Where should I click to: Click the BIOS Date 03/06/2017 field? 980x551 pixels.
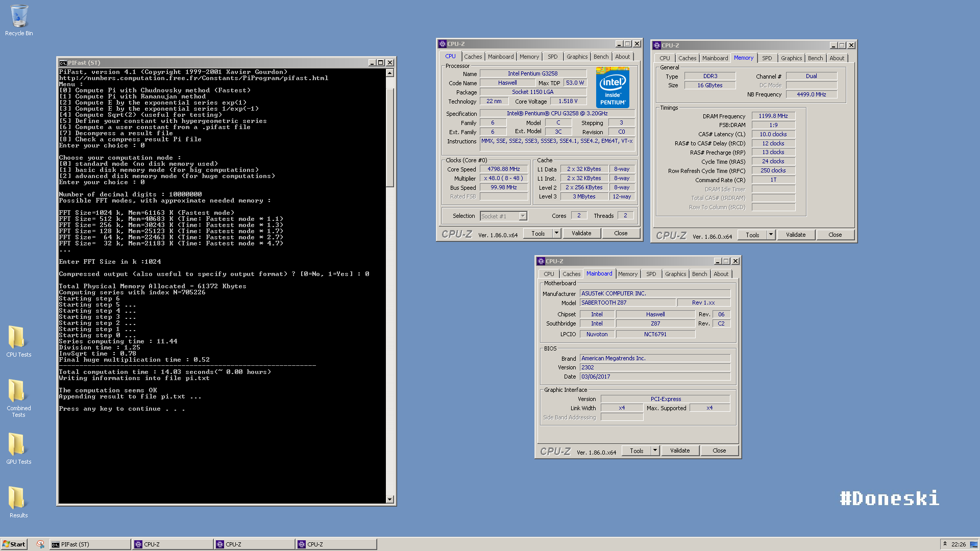[655, 377]
